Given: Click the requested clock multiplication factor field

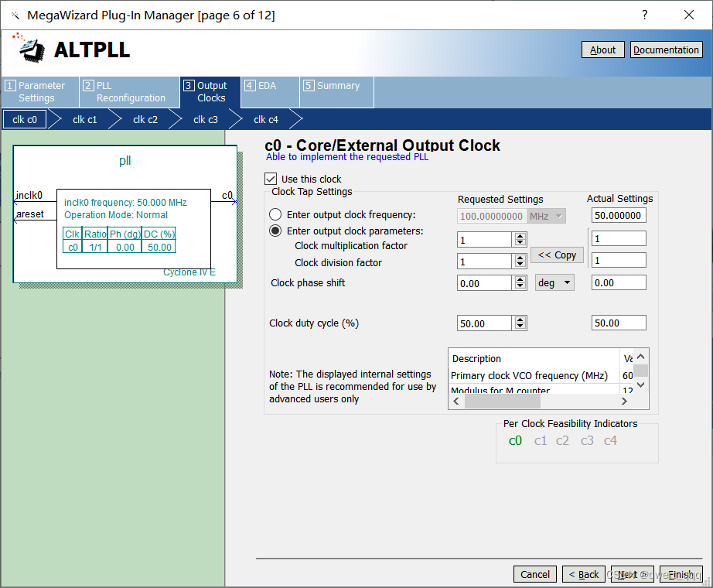Looking at the screenshot, I should (485, 239).
